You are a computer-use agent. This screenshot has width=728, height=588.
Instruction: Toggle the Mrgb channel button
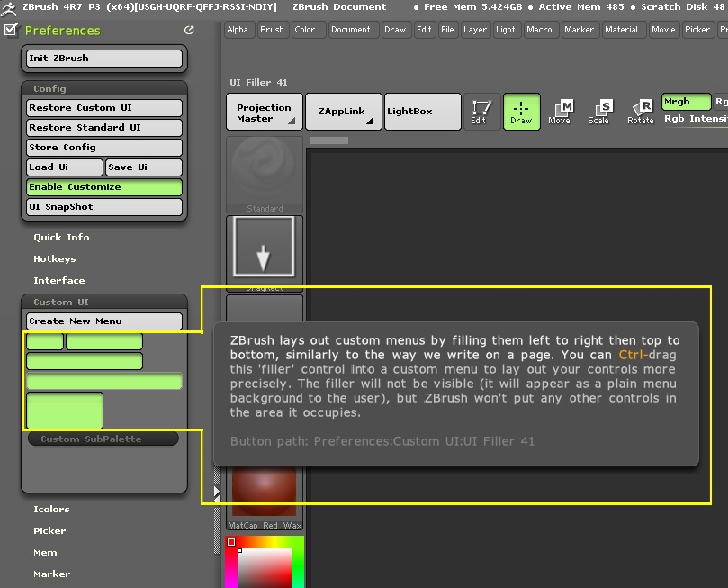[x=687, y=102]
